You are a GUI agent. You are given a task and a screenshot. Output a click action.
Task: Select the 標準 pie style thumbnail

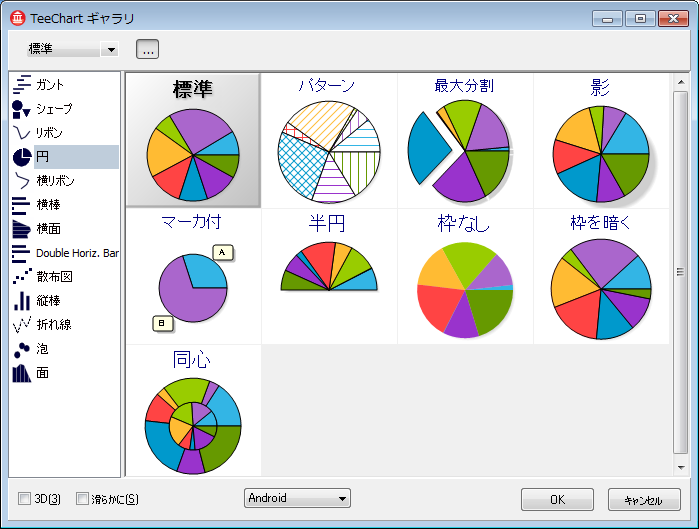193,140
